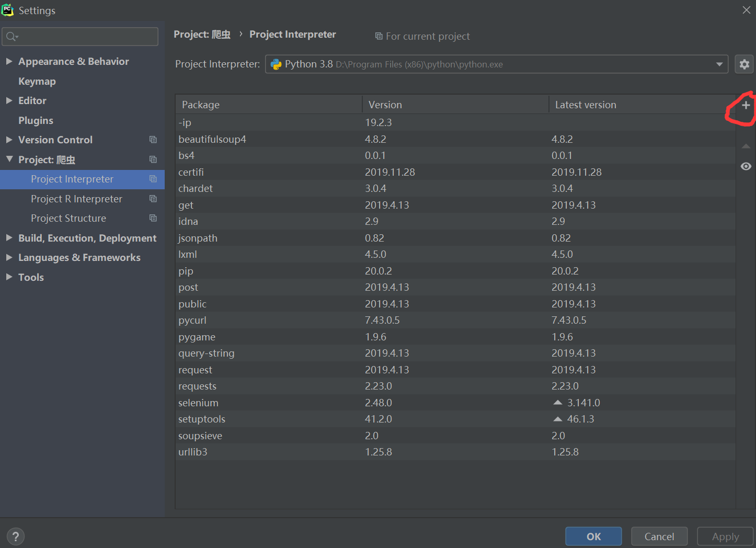The height and width of the screenshot is (548, 756).
Task: Expand the Version Control section
Action: (x=9, y=140)
